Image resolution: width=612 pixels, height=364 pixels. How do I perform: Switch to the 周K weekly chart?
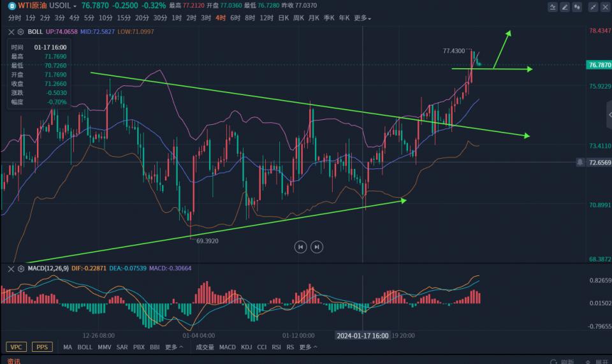coord(298,18)
